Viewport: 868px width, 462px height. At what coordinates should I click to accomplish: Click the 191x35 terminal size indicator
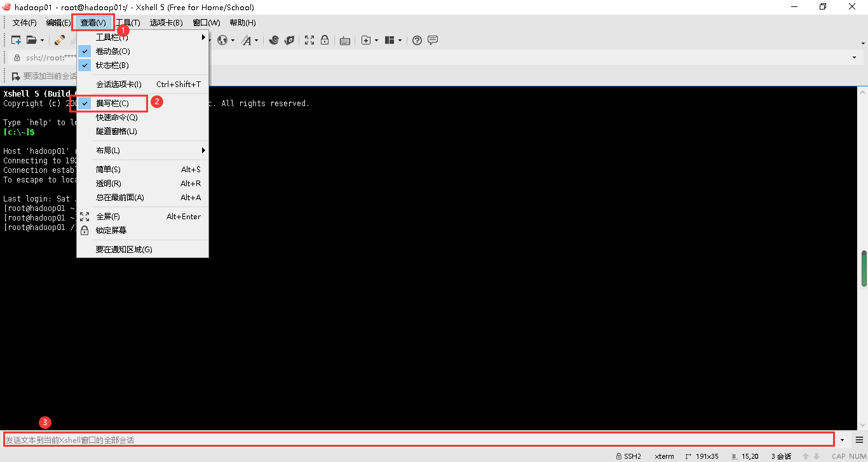tap(702, 456)
